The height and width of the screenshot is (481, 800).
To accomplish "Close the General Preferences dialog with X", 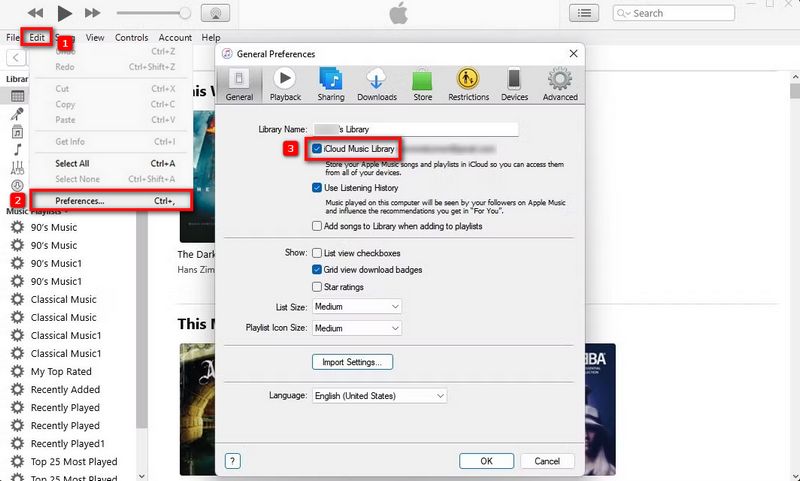I will 573,54.
